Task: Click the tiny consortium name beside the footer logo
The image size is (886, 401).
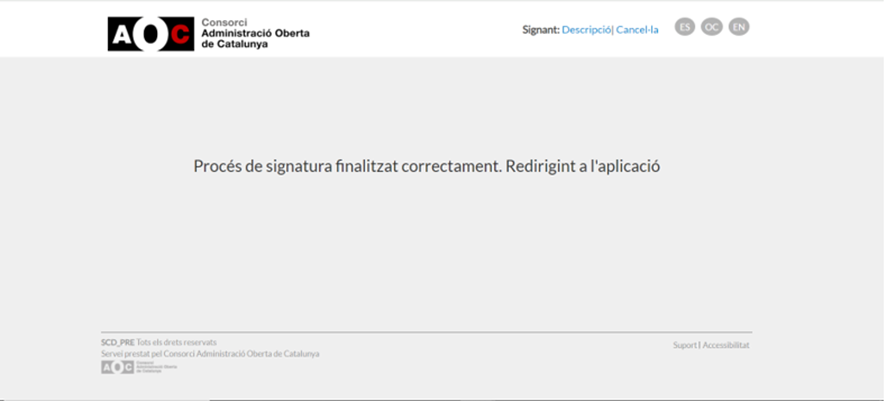Action: (x=156, y=368)
